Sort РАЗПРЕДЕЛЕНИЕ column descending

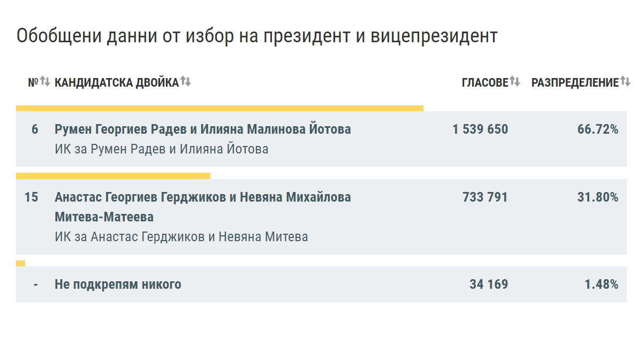click(627, 82)
